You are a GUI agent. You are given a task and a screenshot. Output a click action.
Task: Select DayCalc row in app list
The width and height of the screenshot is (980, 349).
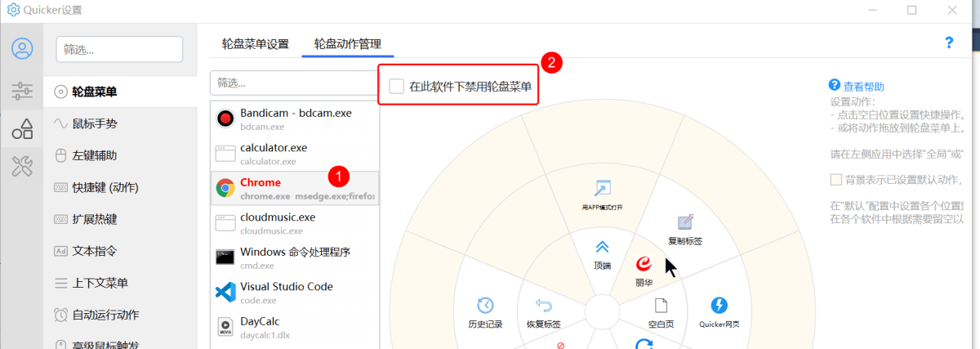tap(295, 328)
